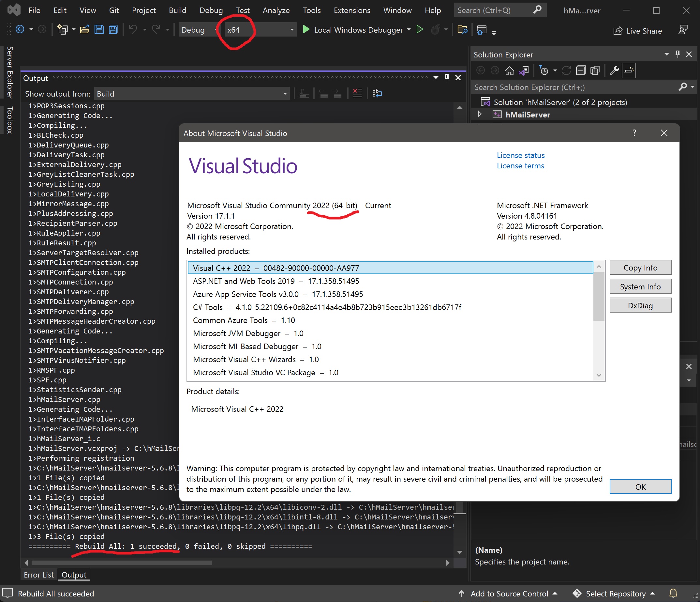The height and width of the screenshot is (602, 700).
Task: Click OK in the About dialog
Action: [640, 487]
